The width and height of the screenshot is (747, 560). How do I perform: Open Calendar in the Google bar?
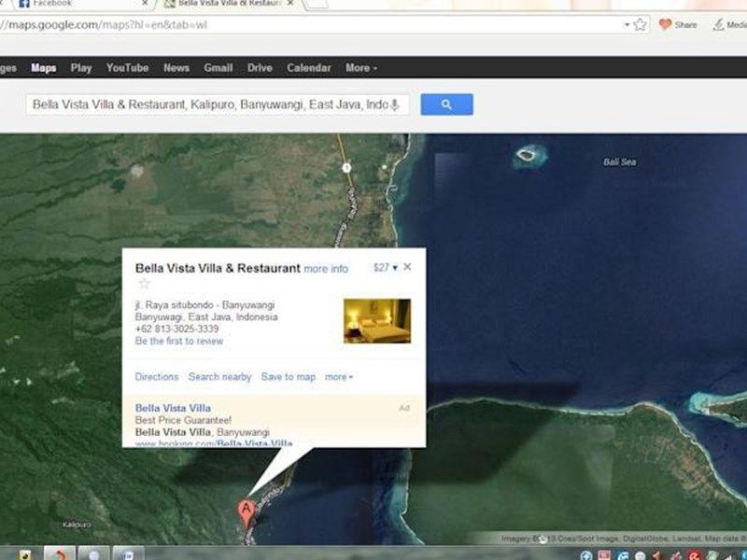[309, 67]
